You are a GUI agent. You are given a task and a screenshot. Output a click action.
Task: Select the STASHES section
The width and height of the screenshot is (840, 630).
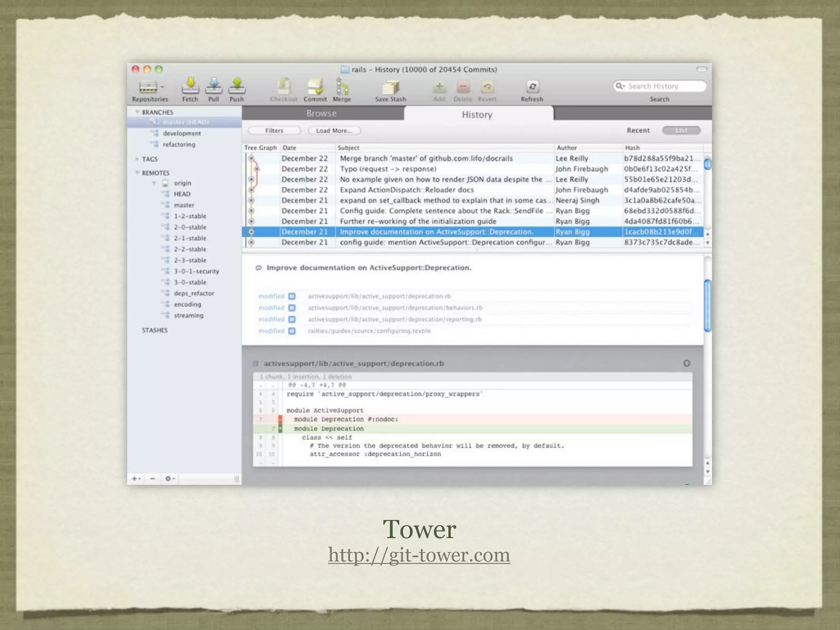(x=155, y=330)
